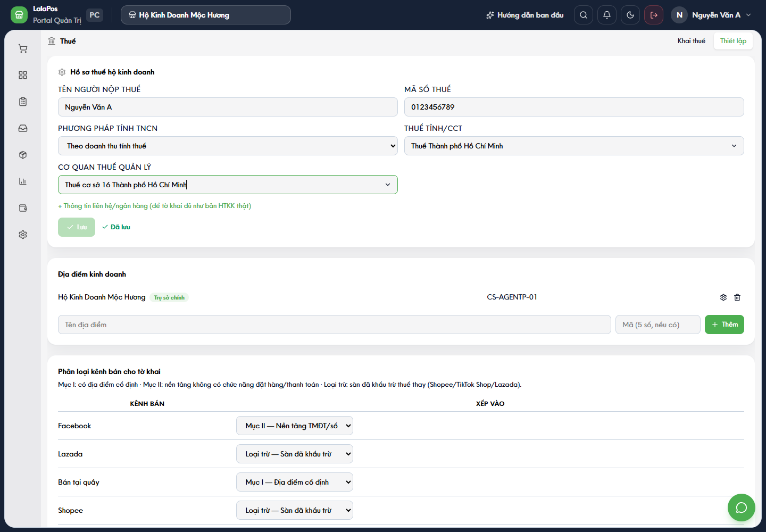Open the dashboard grid sidebar icon
The width and height of the screenshot is (766, 532).
[x=23, y=75]
